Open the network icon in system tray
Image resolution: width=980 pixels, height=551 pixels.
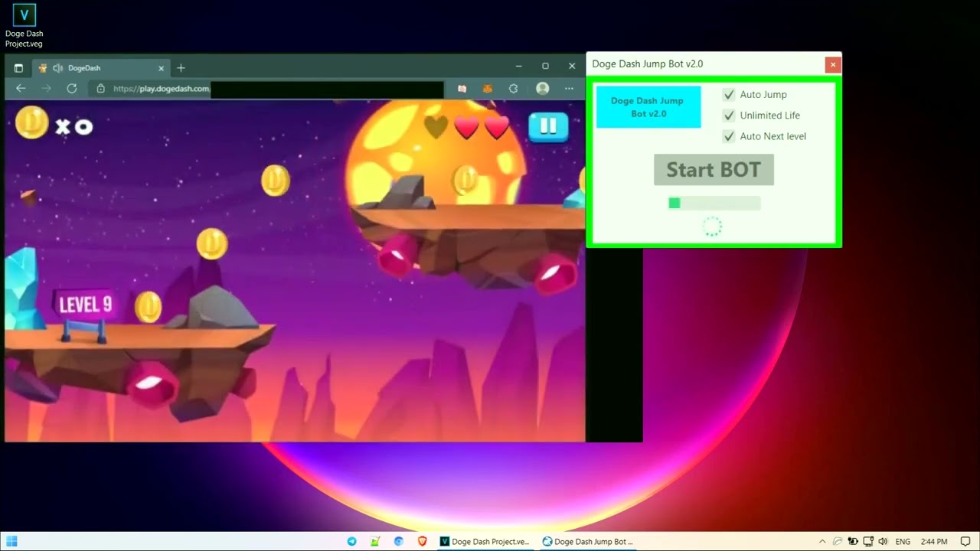869,541
